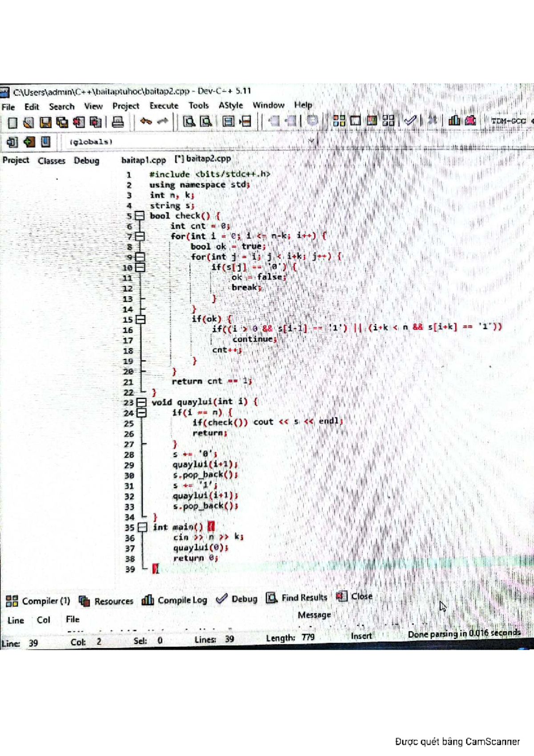Open the TDM-GCC compiler set dropdown

[511, 121]
